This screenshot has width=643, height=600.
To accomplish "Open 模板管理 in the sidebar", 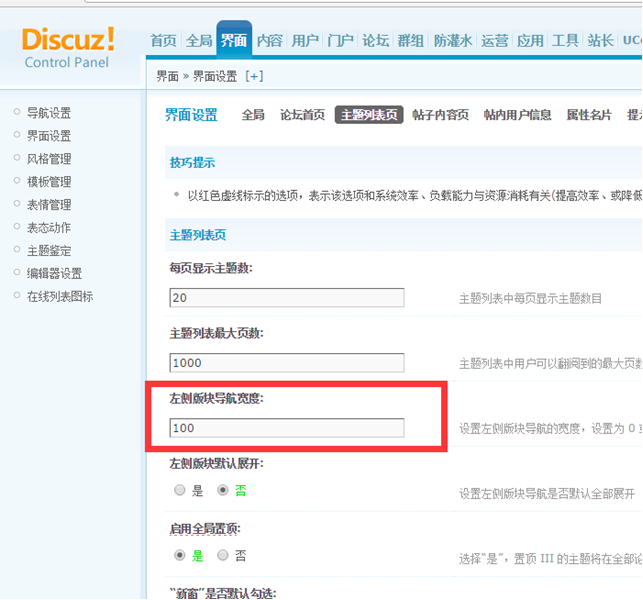I will click(49, 182).
